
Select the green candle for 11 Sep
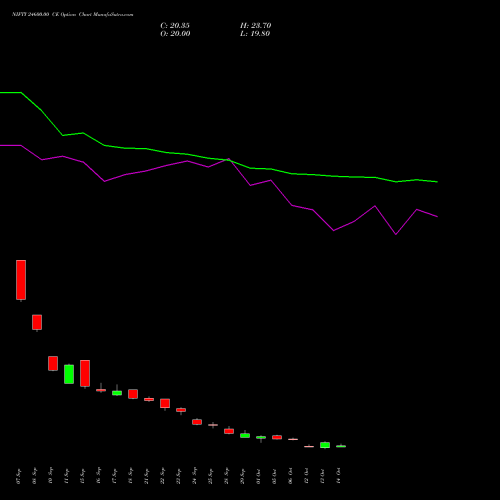(69, 374)
